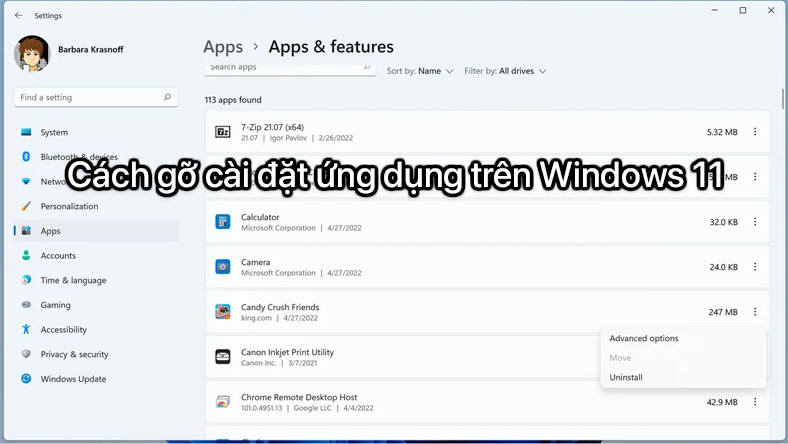This screenshot has height=444, width=788.
Task: Click the Search apps magnifier icon
Action: pyautogui.click(x=367, y=67)
